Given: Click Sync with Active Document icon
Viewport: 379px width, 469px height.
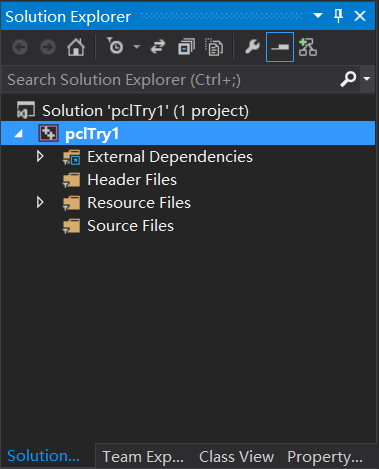Looking at the screenshot, I should click(x=158, y=47).
